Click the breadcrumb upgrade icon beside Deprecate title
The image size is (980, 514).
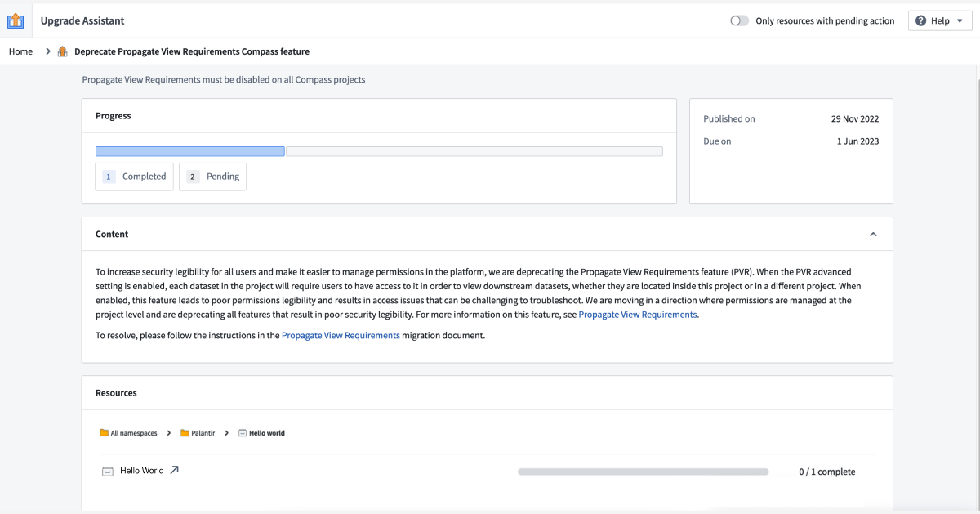(x=63, y=51)
